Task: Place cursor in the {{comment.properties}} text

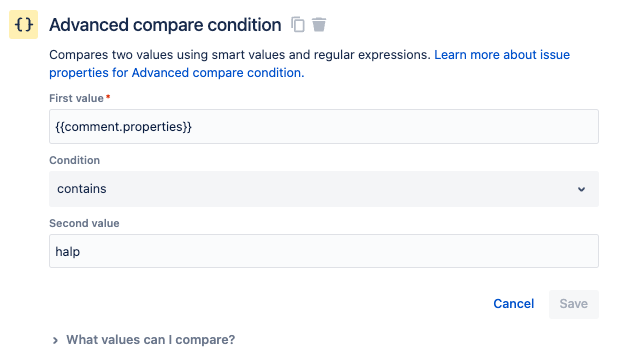Action: pos(123,127)
